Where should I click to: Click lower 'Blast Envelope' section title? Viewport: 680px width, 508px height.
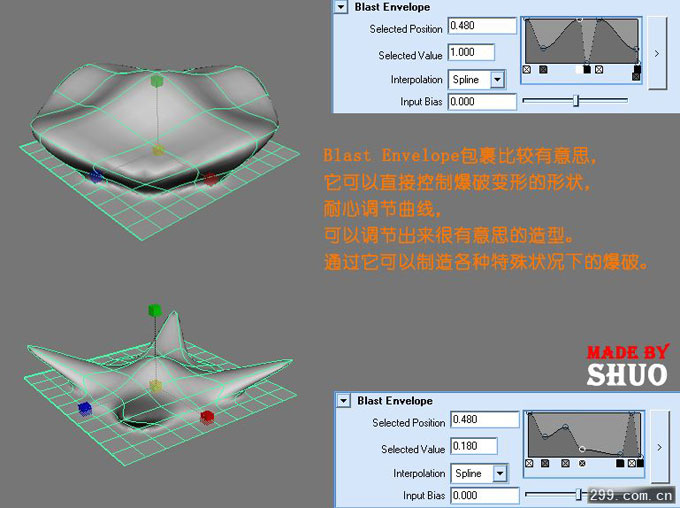[x=395, y=401]
